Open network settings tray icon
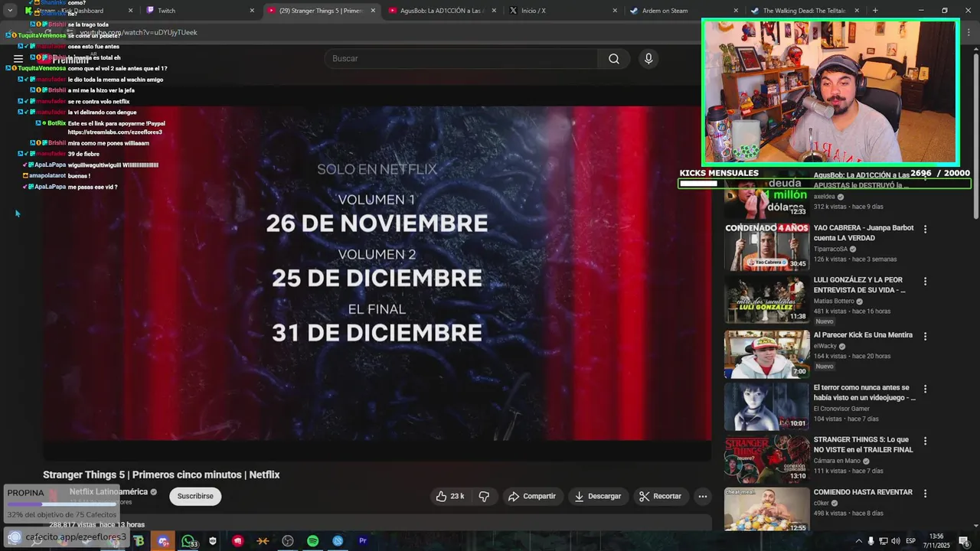The height and width of the screenshot is (551, 980). 884,541
